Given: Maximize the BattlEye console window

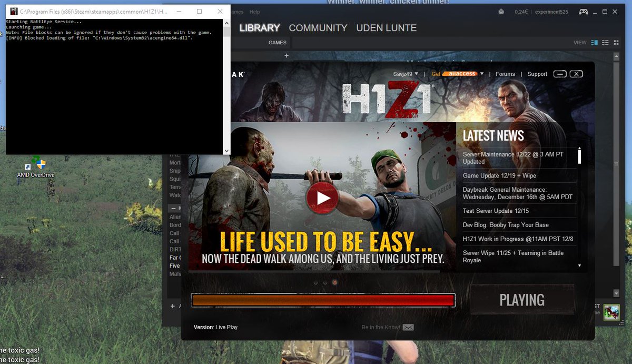Looking at the screenshot, I should pyautogui.click(x=199, y=11).
